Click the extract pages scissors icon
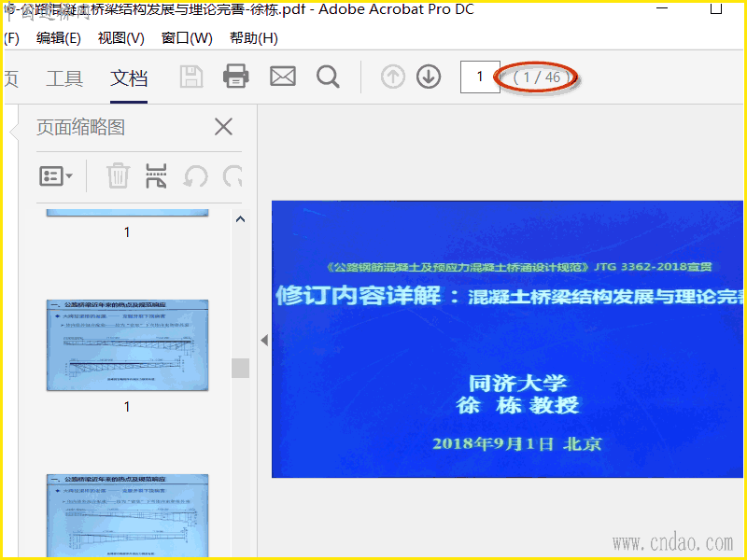Screen dimensions: 747x560 (x=156, y=175)
